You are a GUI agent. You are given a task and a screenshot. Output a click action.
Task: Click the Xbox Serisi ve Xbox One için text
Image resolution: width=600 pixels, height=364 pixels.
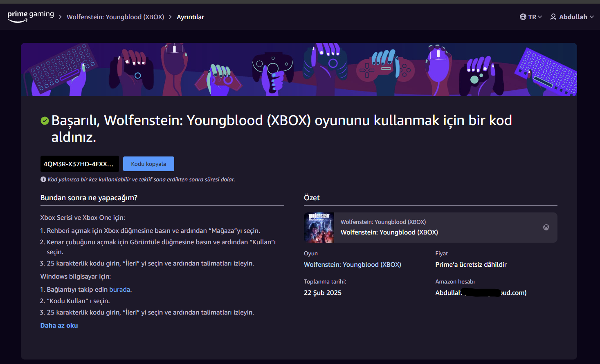(83, 217)
